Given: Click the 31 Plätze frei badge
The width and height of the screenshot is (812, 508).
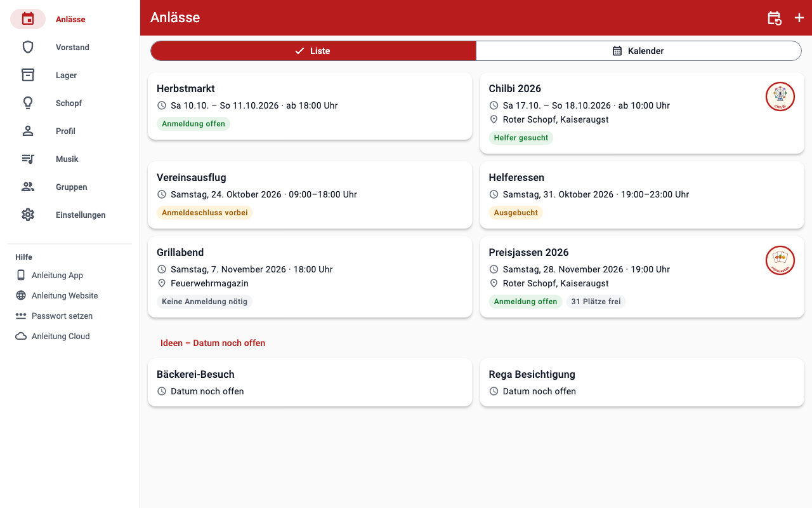Looking at the screenshot, I should (x=596, y=302).
